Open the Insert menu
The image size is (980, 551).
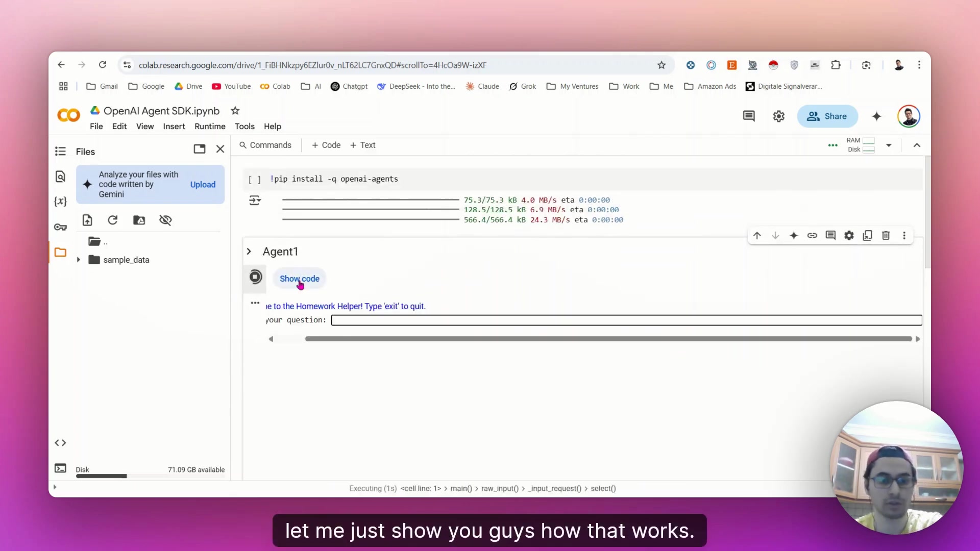(x=174, y=127)
